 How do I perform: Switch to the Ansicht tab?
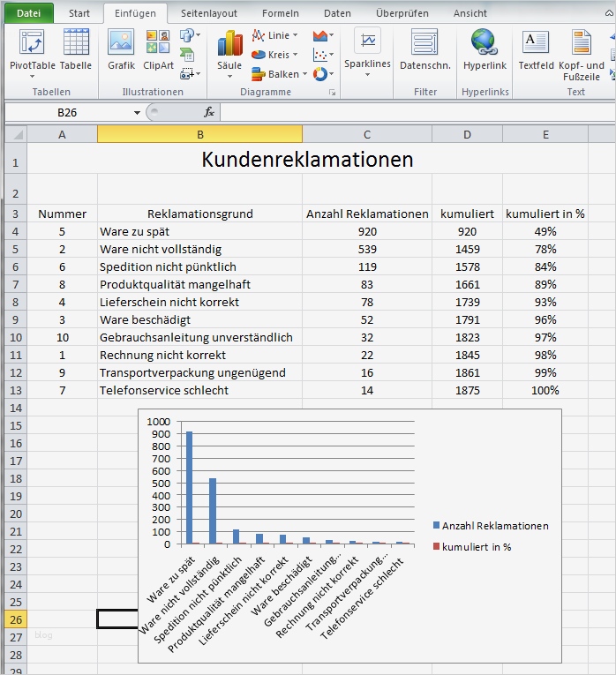pos(470,13)
